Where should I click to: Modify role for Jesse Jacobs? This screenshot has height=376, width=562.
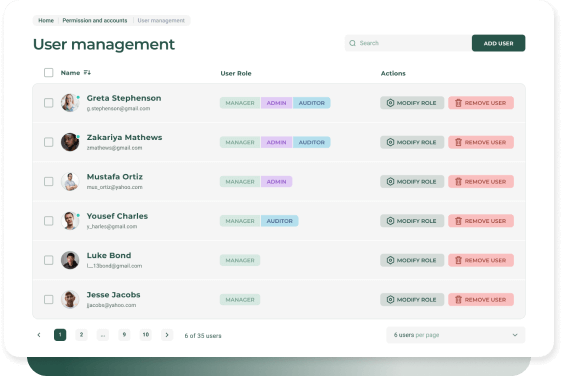coord(412,299)
